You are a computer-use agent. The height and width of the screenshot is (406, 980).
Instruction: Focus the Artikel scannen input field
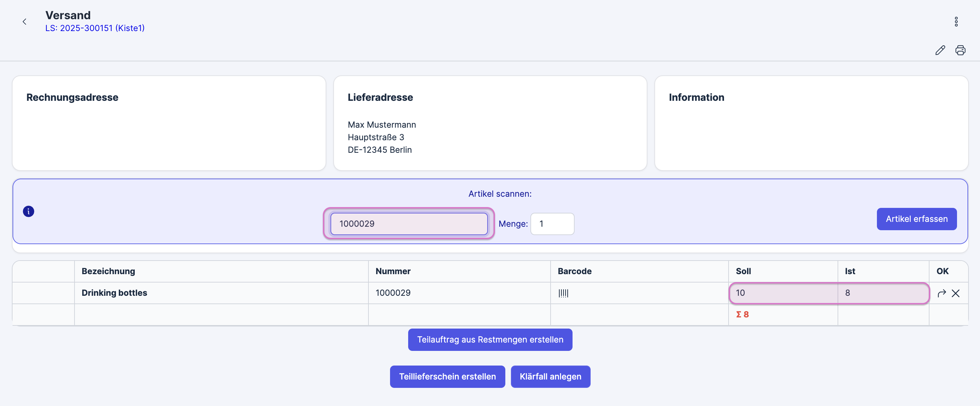[x=409, y=224]
